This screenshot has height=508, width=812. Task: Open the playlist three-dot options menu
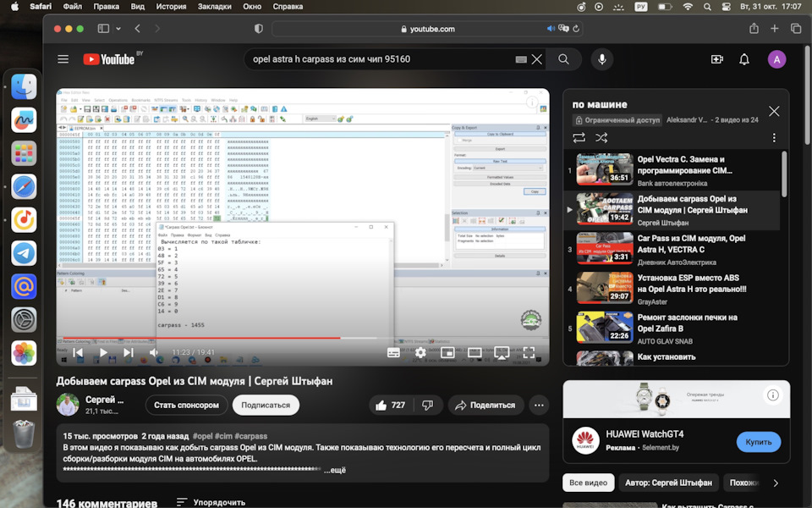(774, 138)
